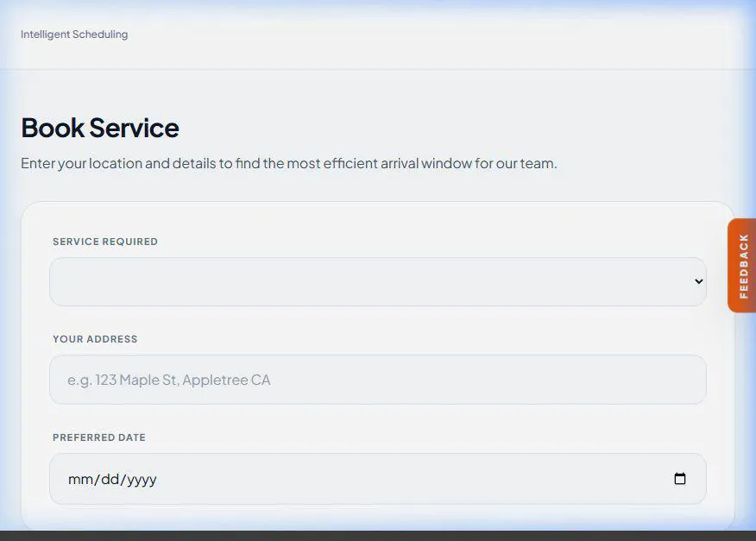The image size is (756, 541).
Task: Focus the Your Address input field
Action: [x=378, y=380]
